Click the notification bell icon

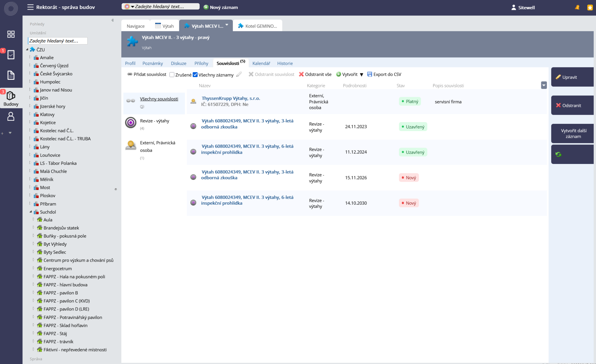(x=577, y=8)
